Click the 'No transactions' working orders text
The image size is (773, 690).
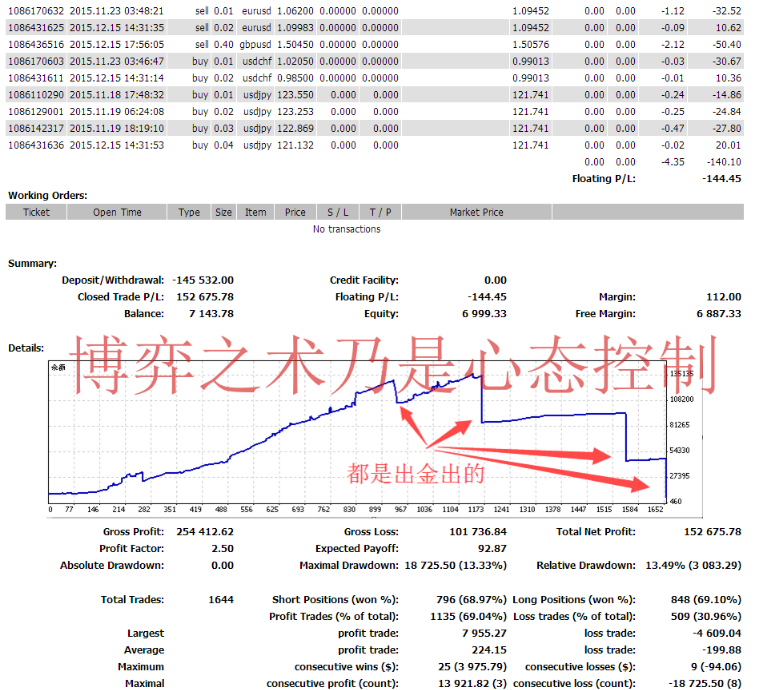tap(346, 229)
